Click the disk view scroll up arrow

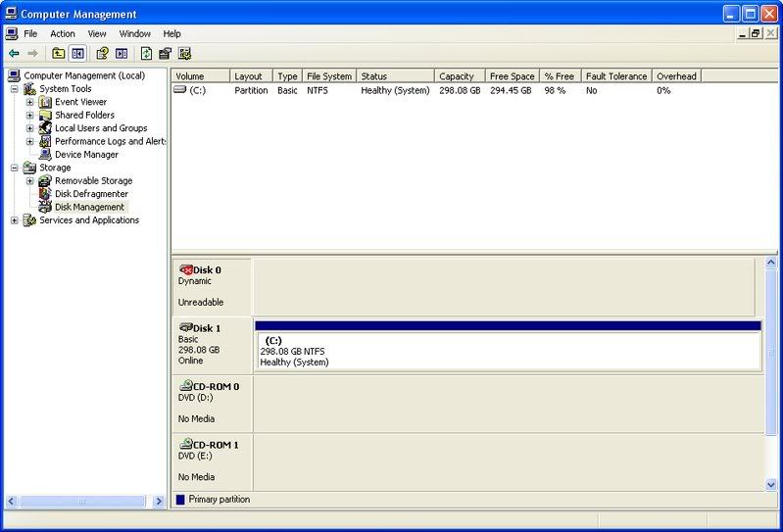[771, 263]
